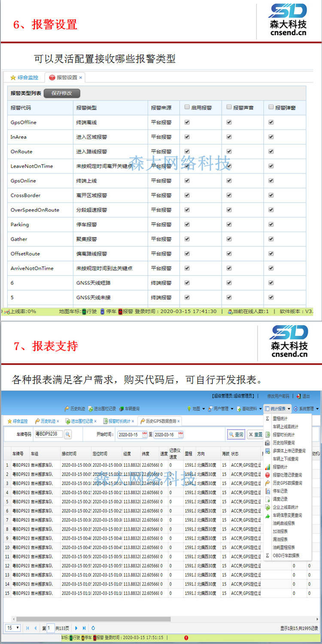Uncheck 报警声音 for Gather row

(229, 239)
